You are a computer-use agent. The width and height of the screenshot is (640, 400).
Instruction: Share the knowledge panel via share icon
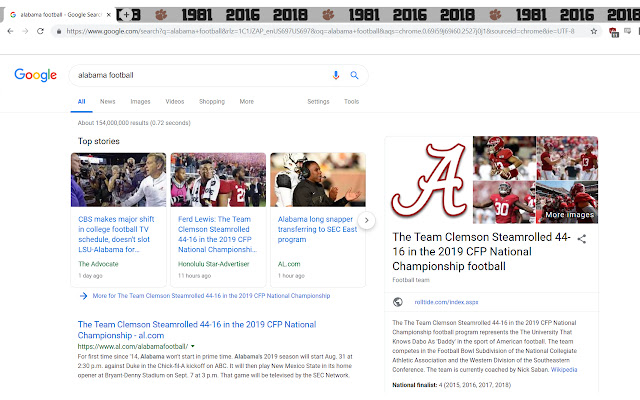pos(582,239)
